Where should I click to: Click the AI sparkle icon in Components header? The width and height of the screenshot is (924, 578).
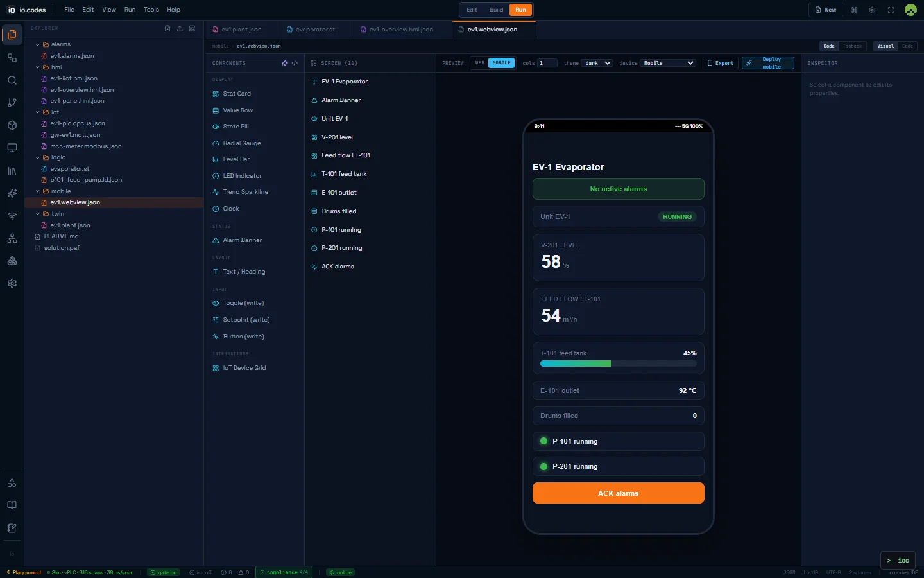click(285, 63)
